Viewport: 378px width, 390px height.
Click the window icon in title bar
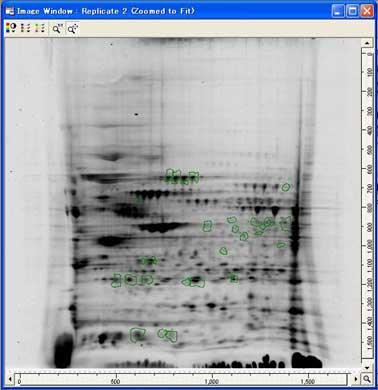(x=10, y=11)
